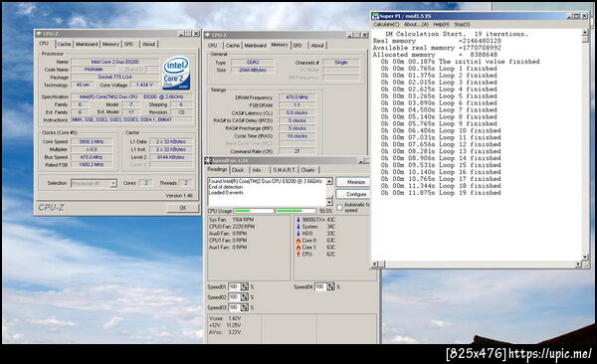Click the Speed03 value input field
This screenshot has width=597, height=364.
(x=234, y=307)
